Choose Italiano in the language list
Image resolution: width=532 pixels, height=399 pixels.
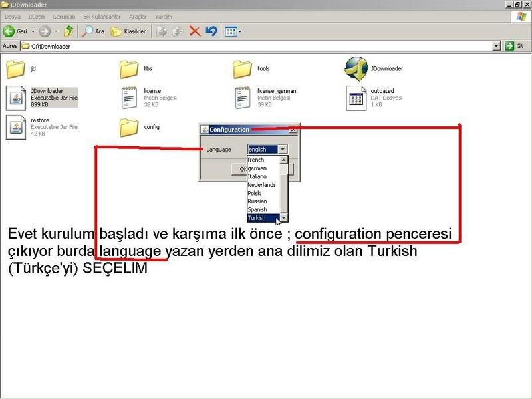click(263, 176)
